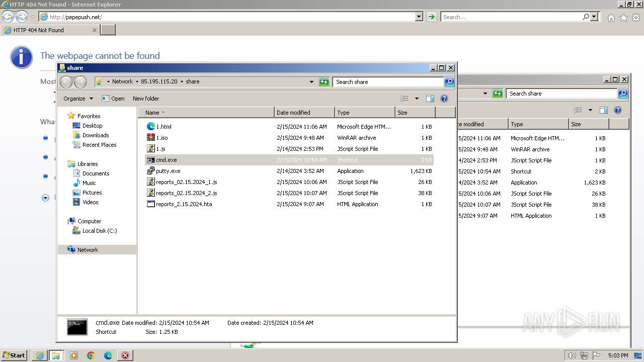Sort by Date modified column
The image size is (644, 362).
pos(304,113)
